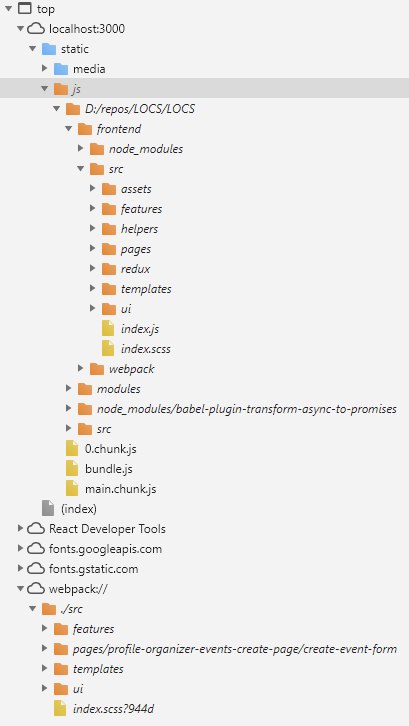Click the index.js file icon
The height and width of the screenshot is (726, 409).
pyautogui.click(x=108, y=329)
